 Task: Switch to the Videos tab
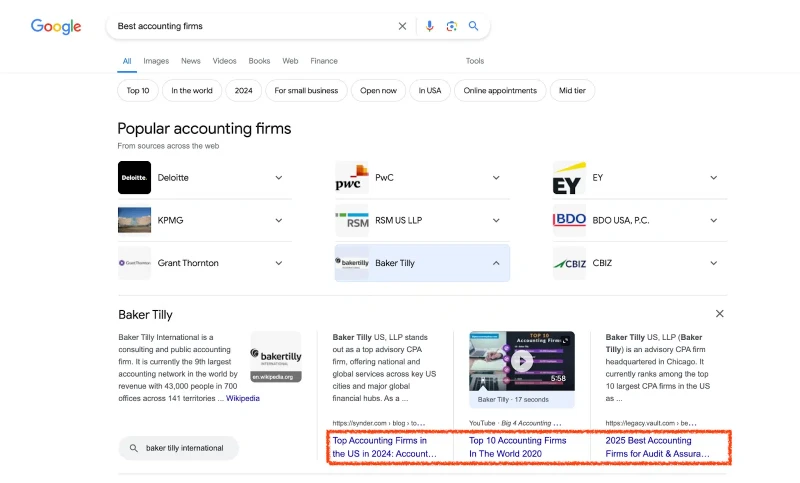[x=224, y=61]
